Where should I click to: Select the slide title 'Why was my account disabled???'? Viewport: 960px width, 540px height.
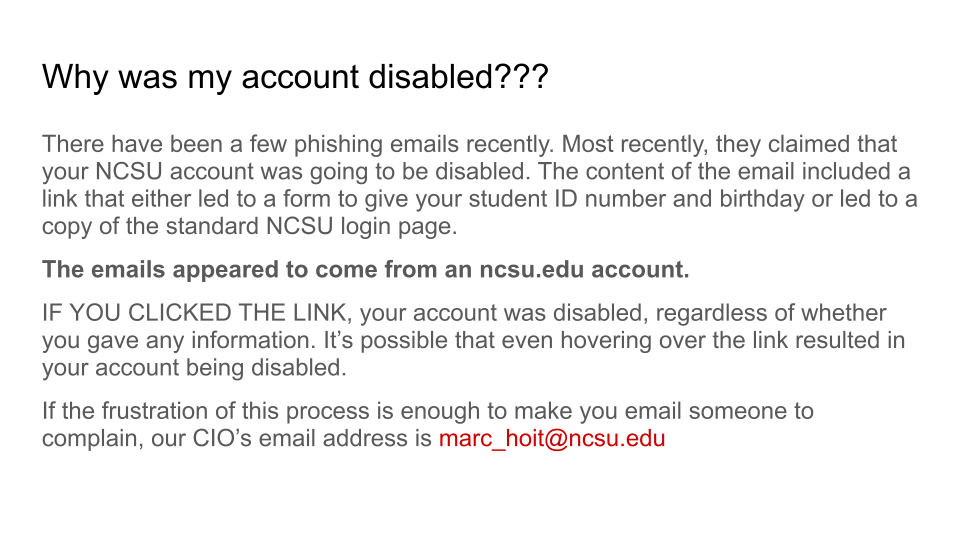295,77
